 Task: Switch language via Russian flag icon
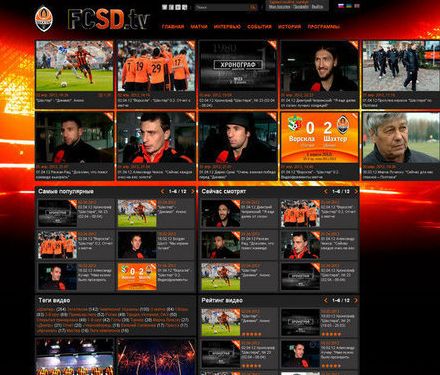(x=341, y=6)
